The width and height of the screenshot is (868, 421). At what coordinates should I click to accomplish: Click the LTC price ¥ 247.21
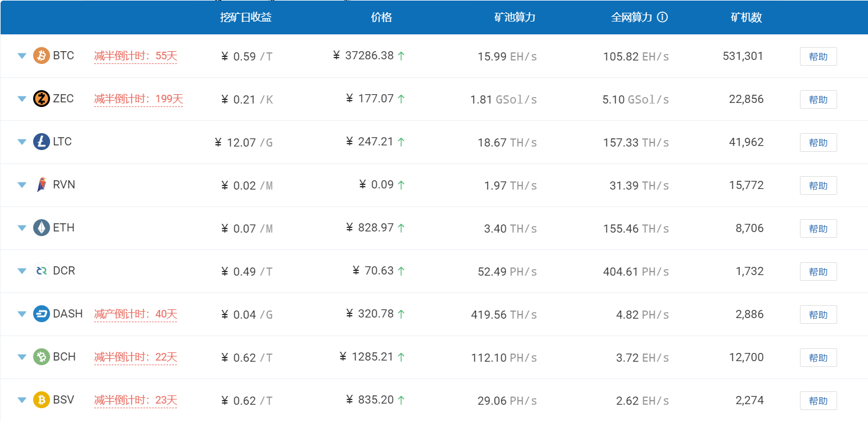click(369, 142)
